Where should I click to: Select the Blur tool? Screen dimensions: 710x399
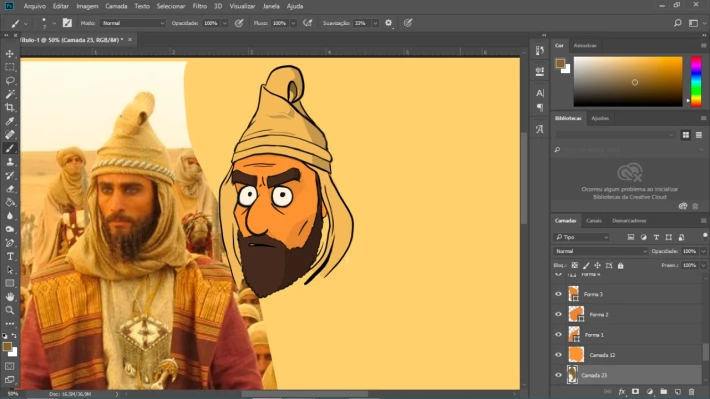point(10,216)
